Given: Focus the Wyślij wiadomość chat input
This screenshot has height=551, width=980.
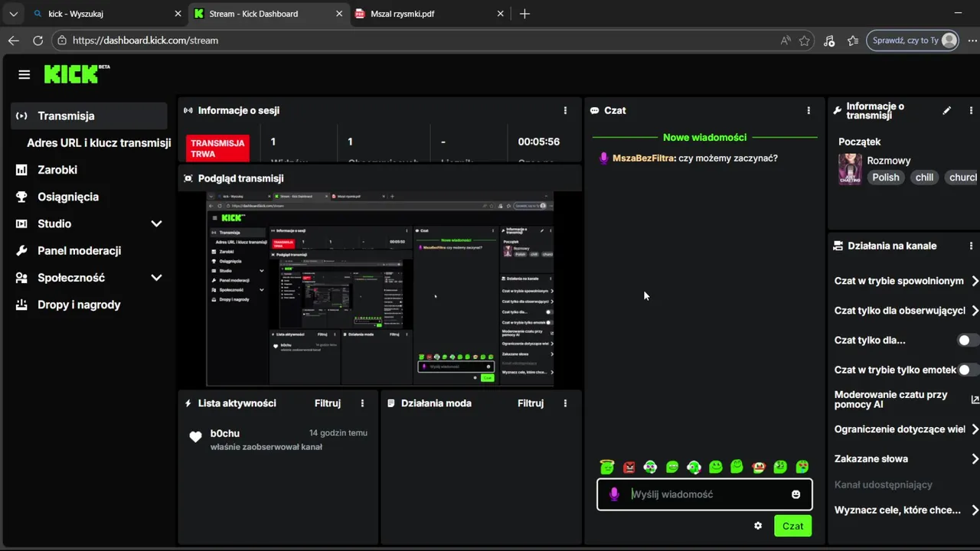Looking at the screenshot, I should click(x=704, y=494).
